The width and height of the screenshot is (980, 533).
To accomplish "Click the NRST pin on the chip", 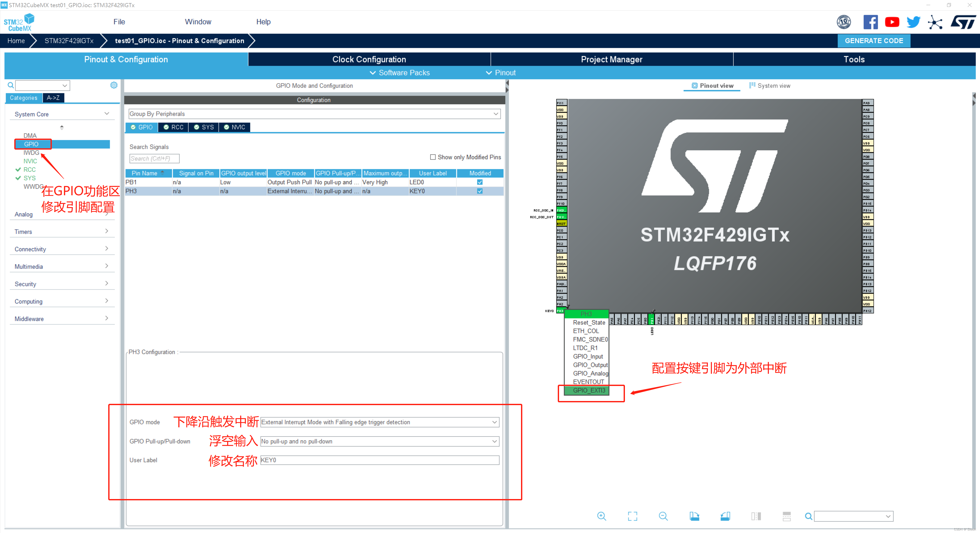I will [x=561, y=224].
